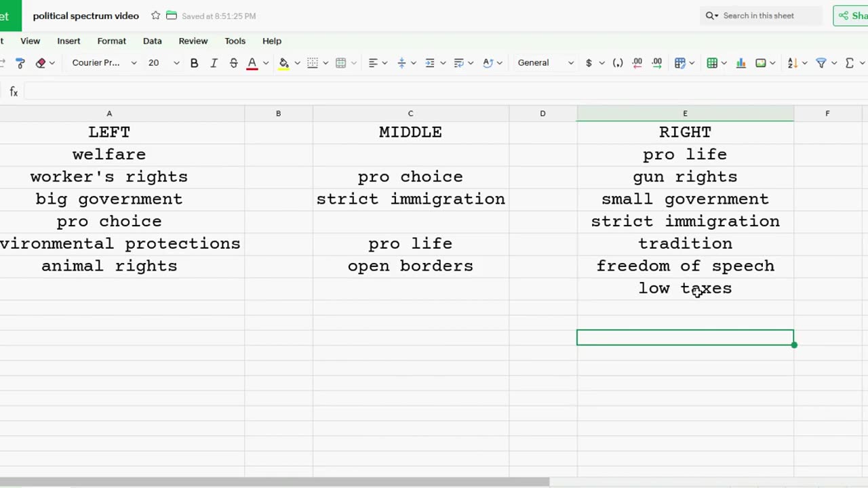Insert a chart using bar chart icon
This screenshot has width=868, height=488.
741,63
